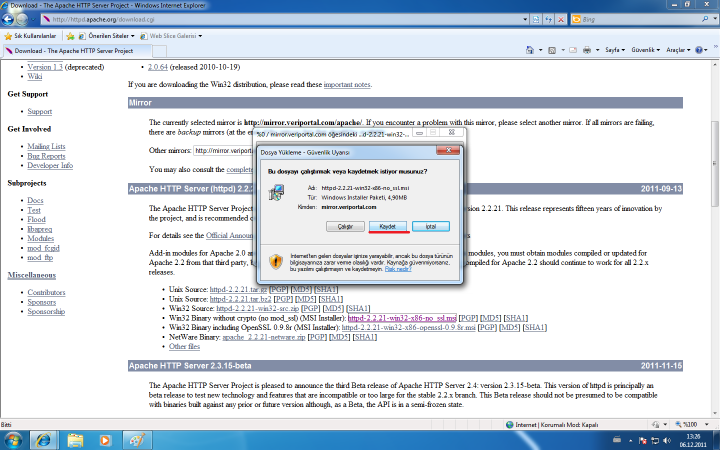Open Windows Explorer folder icon on taskbar

click(x=75, y=440)
